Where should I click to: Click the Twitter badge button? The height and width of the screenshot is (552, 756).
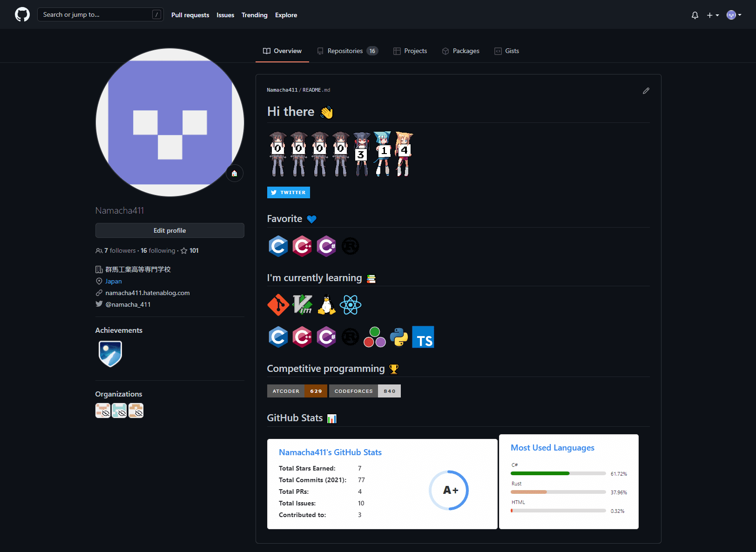(x=289, y=192)
